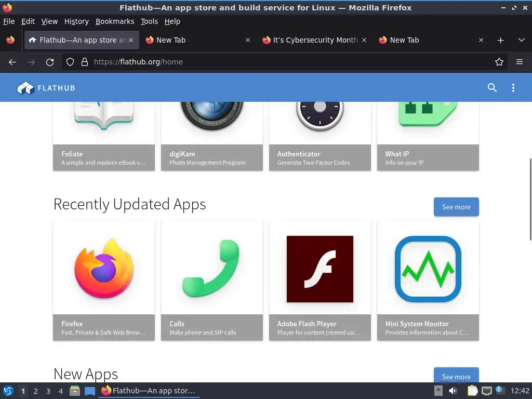Click the Calls app title label
The height and width of the screenshot is (399, 532).
point(177,324)
